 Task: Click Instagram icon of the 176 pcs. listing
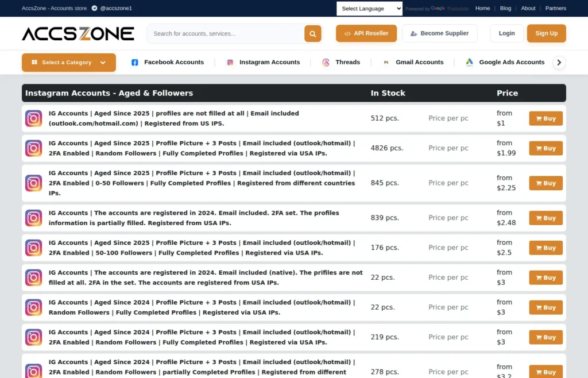(33, 248)
